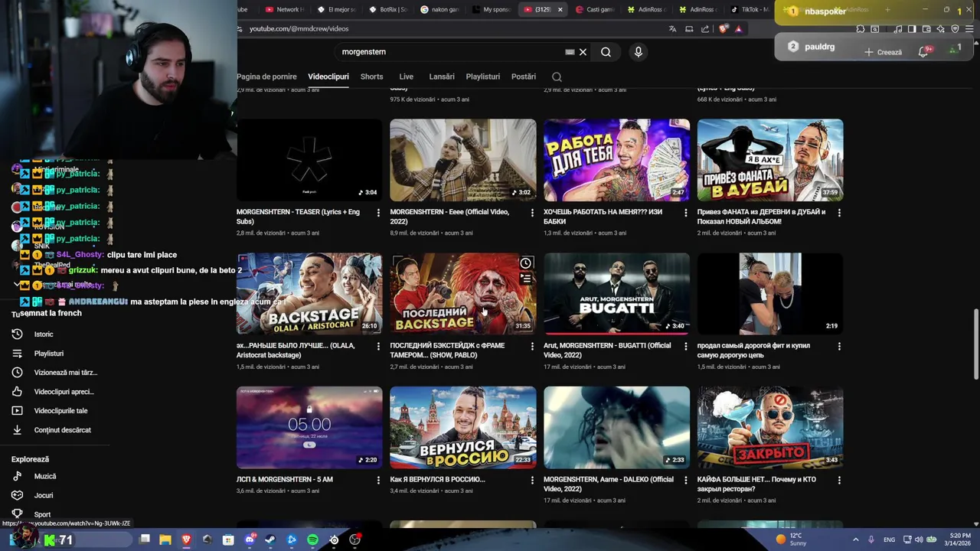Open the Playlisturi channel tab
The width and height of the screenshot is (980, 551).
pyautogui.click(x=483, y=77)
